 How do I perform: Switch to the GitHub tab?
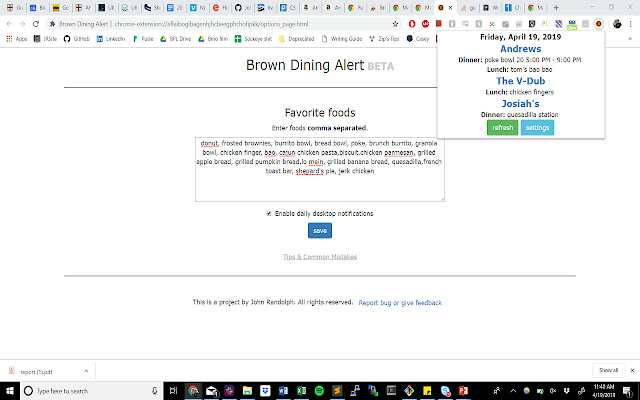click(243, 7)
